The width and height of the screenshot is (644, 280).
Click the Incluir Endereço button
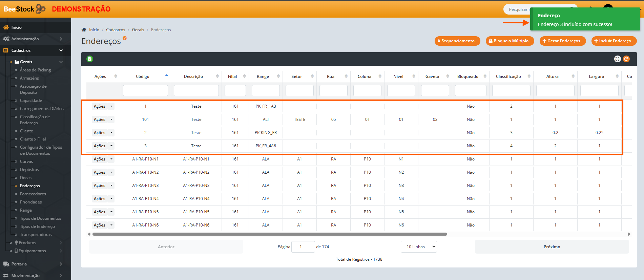click(614, 41)
